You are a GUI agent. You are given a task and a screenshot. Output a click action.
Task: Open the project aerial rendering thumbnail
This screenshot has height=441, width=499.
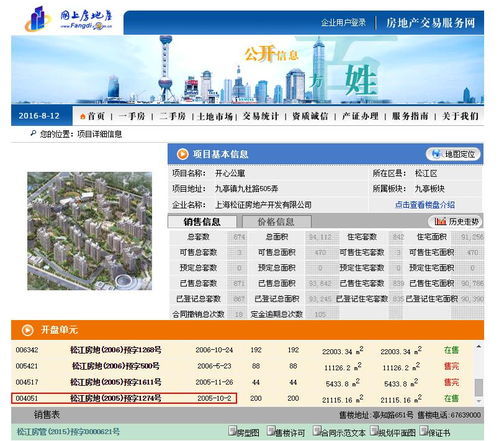[90, 231]
